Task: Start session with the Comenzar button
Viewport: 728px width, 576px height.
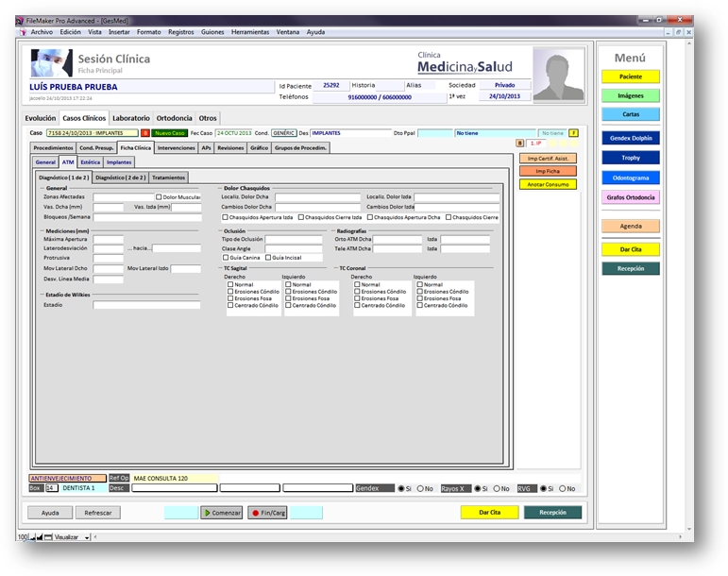Action: (222, 513)
